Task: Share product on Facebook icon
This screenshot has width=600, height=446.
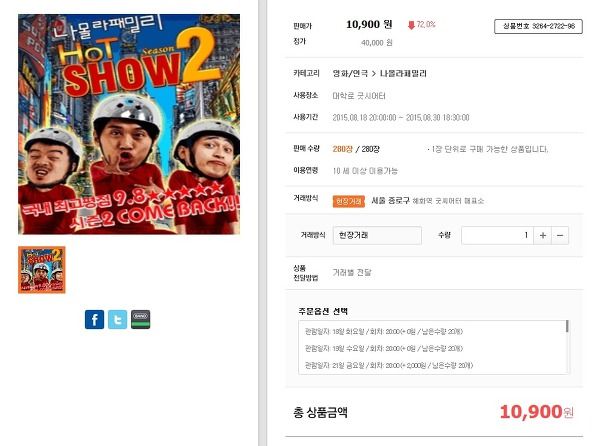Action: (94, 319)
